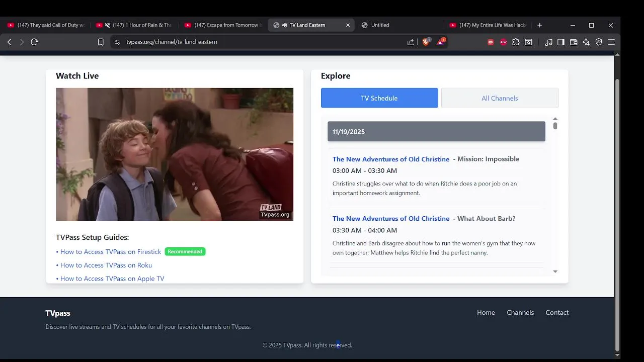Reload the TV Land Eastern page
Screen dimensions: 644x362
pyautogui.click(x=34, y=42)
